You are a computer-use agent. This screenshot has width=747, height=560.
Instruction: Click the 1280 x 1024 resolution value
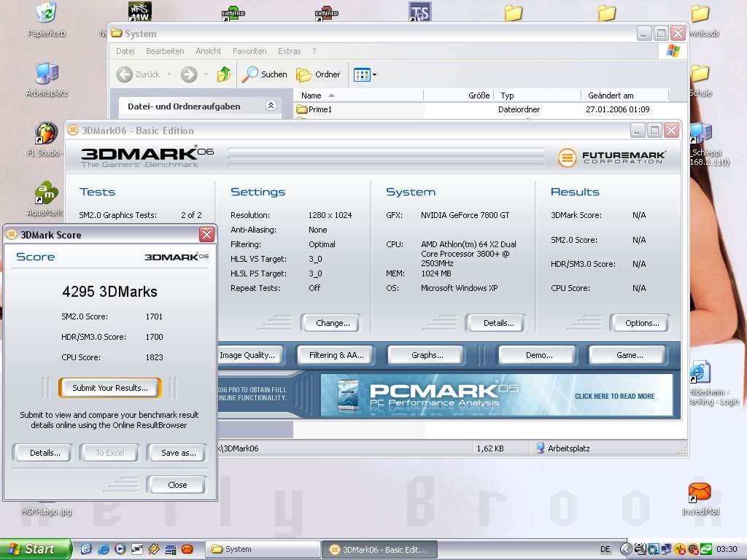330,215
